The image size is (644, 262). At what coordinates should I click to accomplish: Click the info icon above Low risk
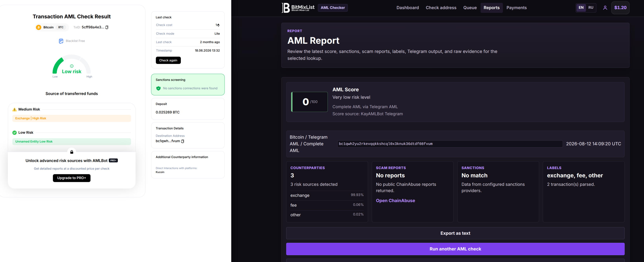[x=72, y=66]
